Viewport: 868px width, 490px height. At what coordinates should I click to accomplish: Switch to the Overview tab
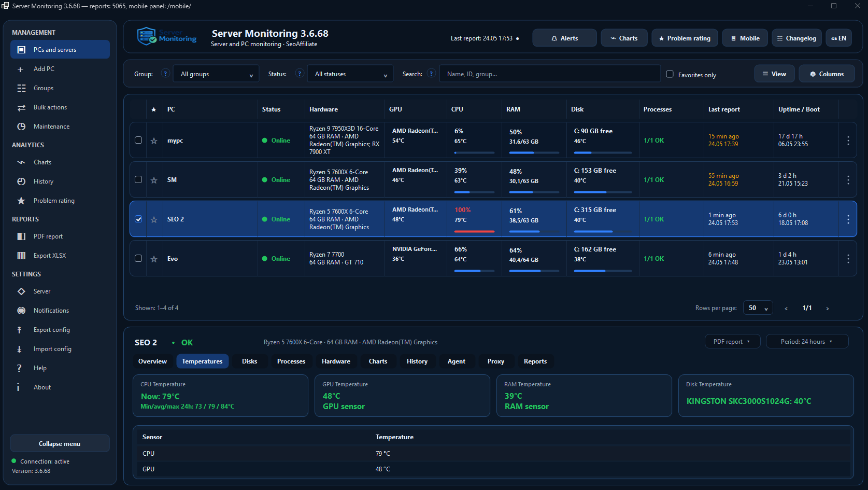pyautogui.click(x=152, y=361)
